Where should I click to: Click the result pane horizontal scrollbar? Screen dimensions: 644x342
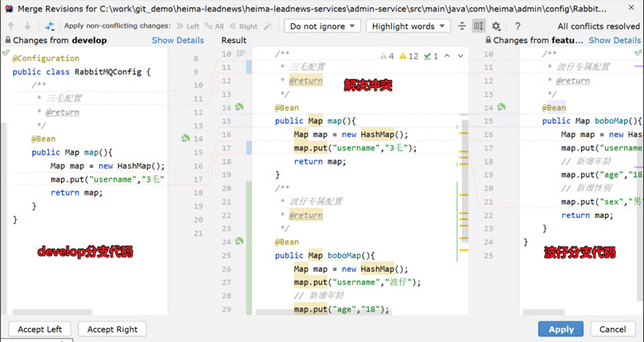[323, 312]
